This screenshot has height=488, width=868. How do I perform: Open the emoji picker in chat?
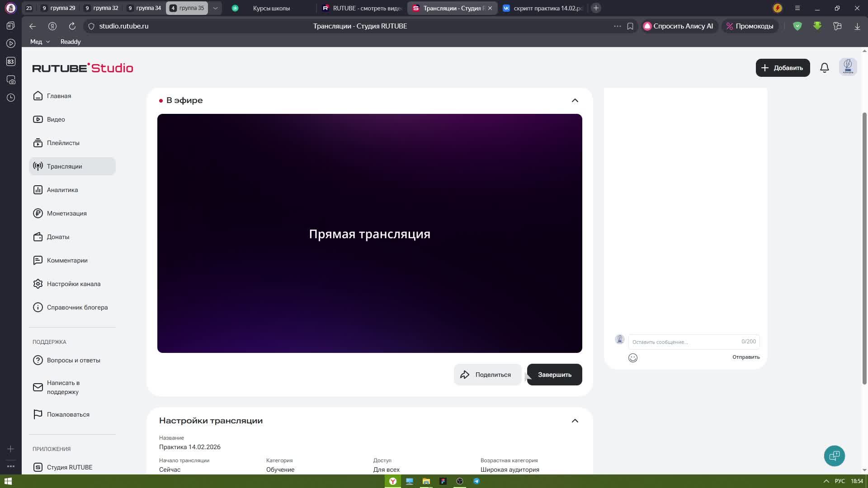pos(632,358)
